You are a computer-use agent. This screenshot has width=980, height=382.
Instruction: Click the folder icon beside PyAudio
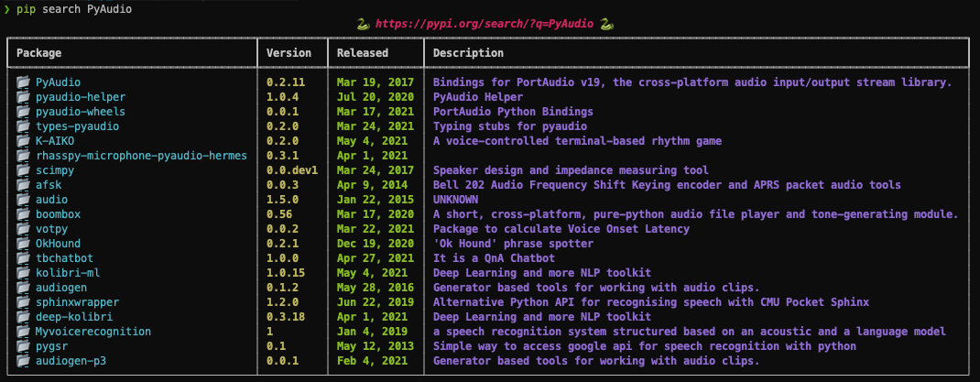[x=23, y=82]
